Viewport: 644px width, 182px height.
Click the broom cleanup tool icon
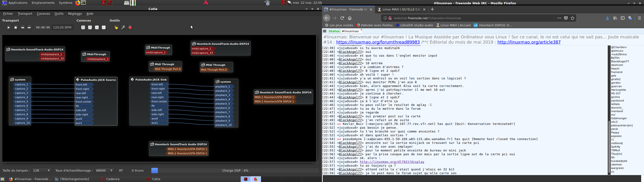pyautogui.click(x=116, y=28)
